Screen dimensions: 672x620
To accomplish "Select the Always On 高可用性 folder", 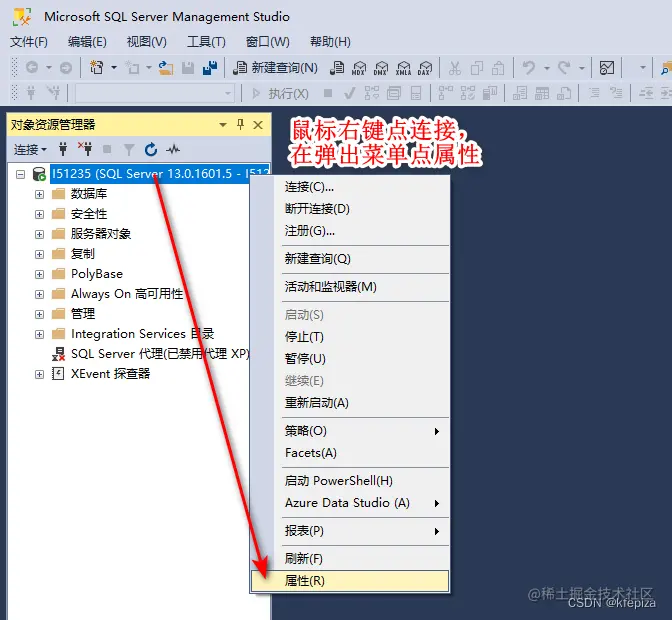I will click(x=127, y=294).
